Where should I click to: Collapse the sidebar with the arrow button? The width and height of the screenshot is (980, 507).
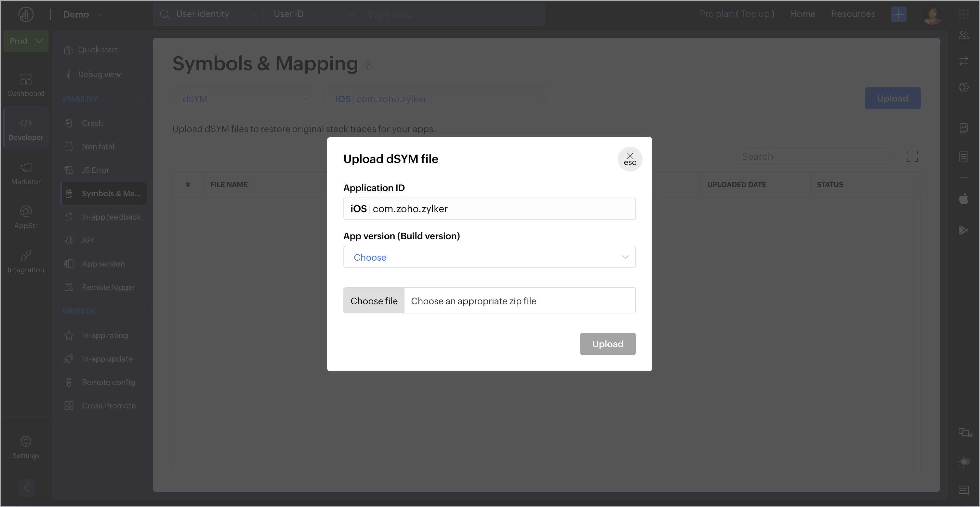click(x=26, y=487)
